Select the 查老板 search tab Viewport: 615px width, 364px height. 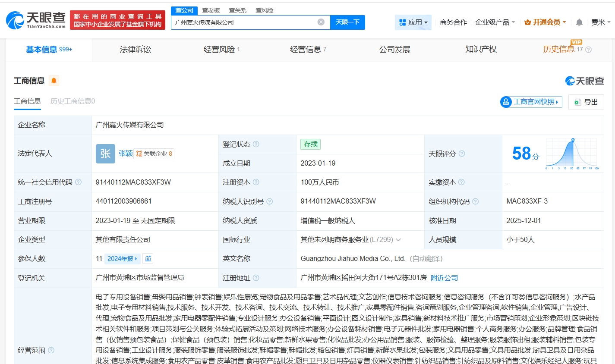[x=211, y=10]
